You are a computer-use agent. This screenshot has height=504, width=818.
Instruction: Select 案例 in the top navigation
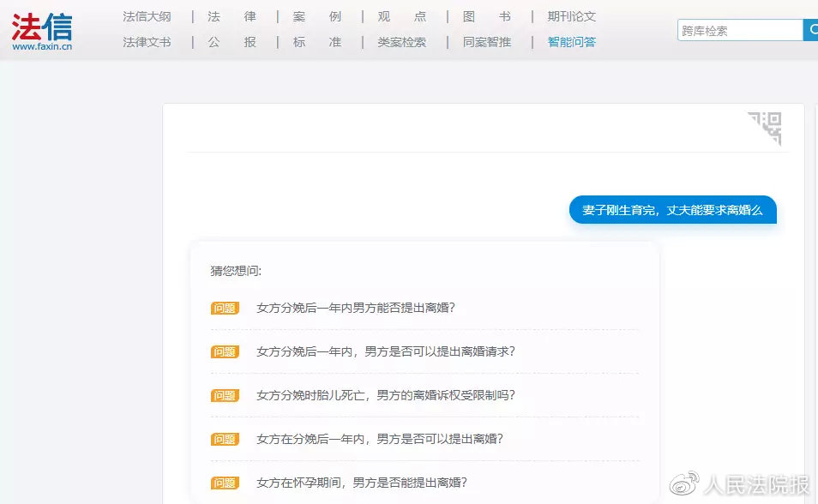point(314,15)
